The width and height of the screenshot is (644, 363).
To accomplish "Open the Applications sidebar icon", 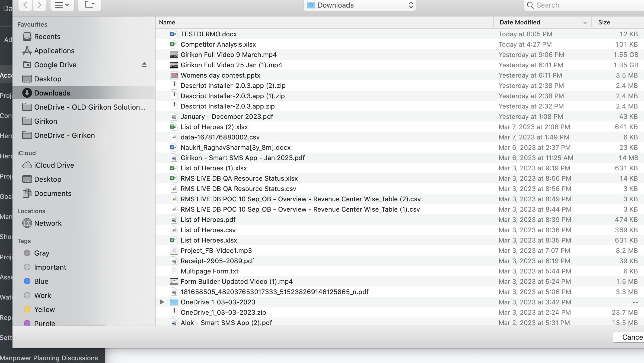I will pyautogui.click(x=27, y=50).
